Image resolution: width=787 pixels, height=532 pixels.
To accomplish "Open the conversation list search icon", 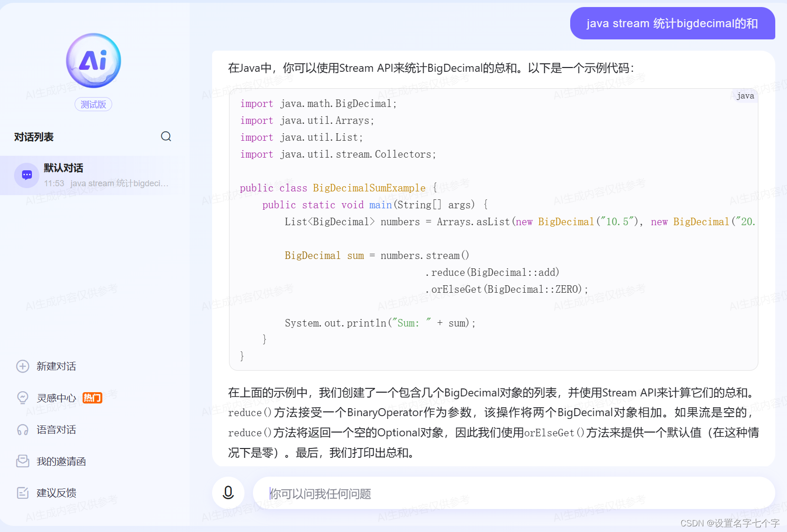I will pos(166,137).
